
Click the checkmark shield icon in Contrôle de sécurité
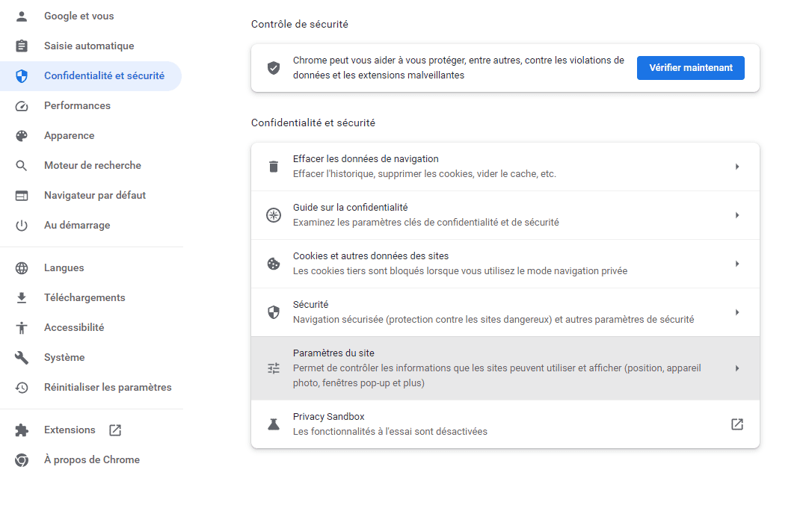[x=274, y=68]
